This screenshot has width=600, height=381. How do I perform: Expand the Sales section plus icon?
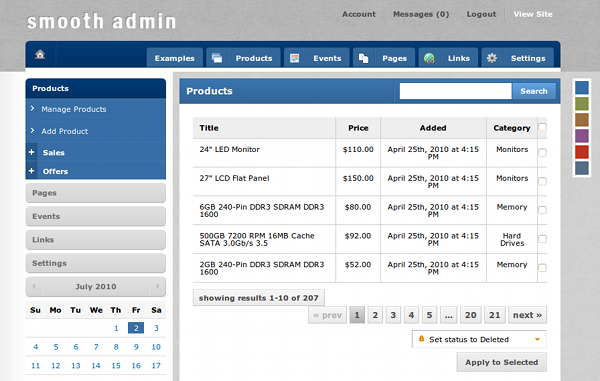pyautogui.click(x=32, y=152)
